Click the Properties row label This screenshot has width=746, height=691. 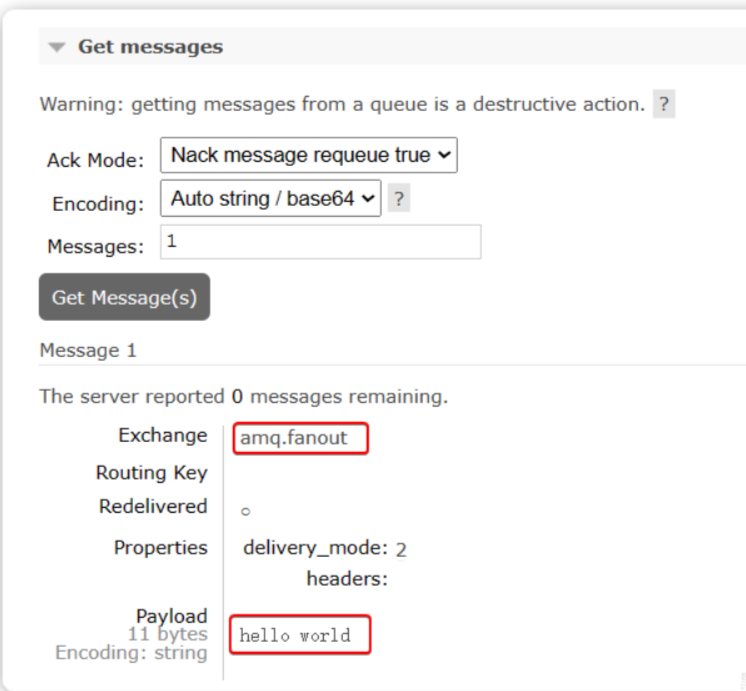click(x=160, y=547)
